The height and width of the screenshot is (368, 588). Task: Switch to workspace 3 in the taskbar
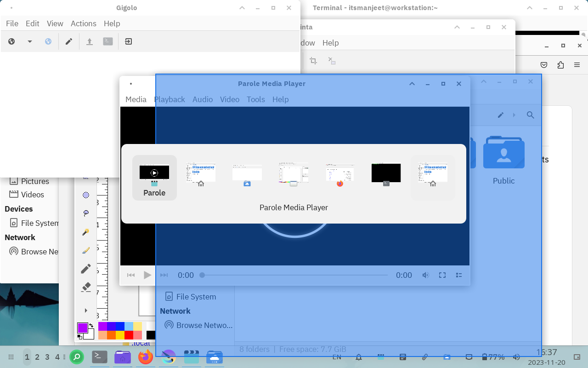(47, 357)
